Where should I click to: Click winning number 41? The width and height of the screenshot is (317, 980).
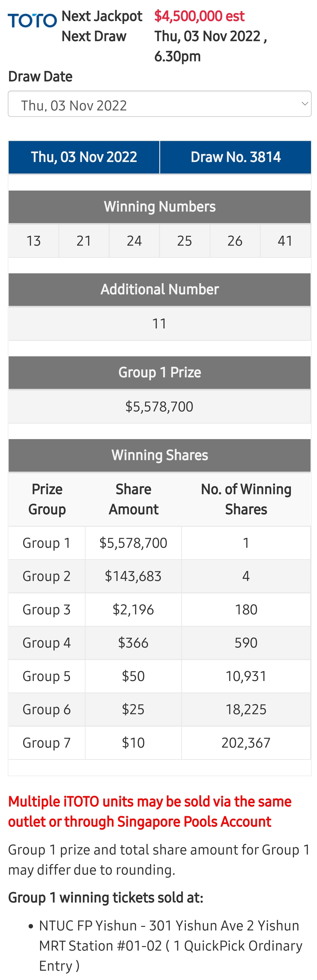285,241
